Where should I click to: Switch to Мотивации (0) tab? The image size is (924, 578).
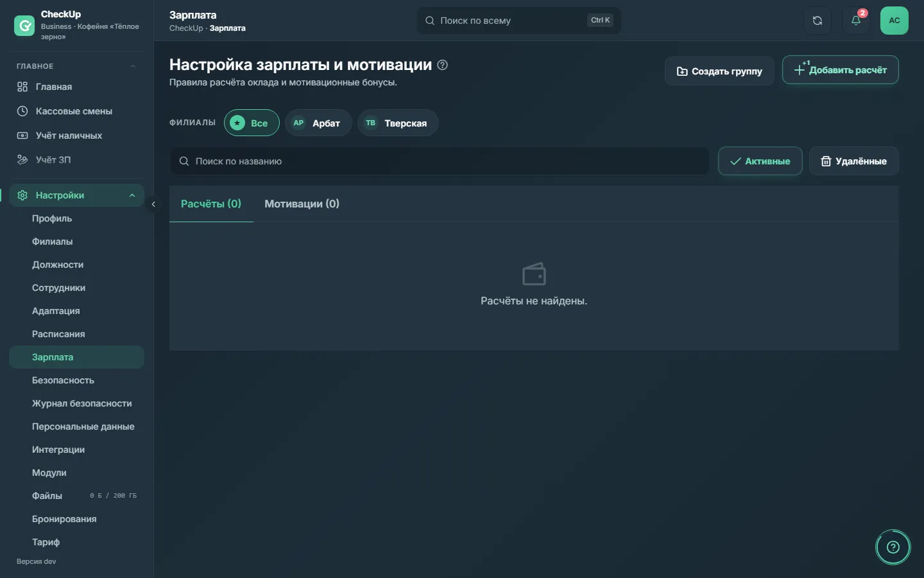(302, 204)
